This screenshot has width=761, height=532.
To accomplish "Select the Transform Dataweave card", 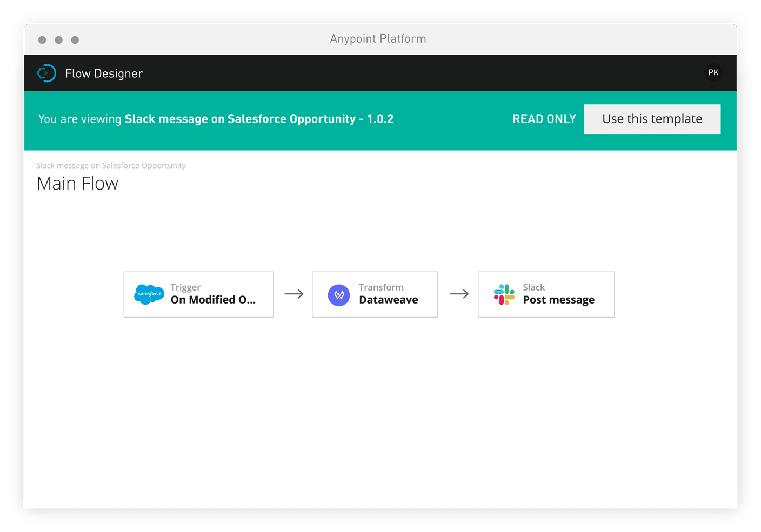I will [375, 294].
